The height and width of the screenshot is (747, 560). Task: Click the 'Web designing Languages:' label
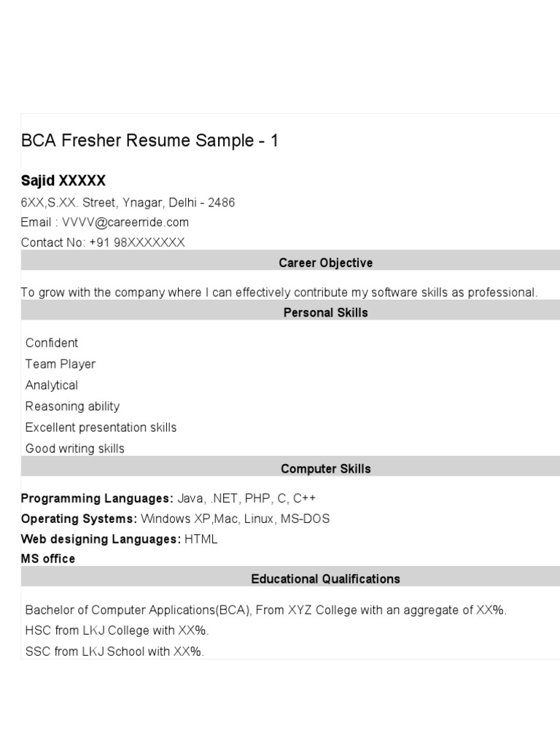pyautogui.click(x=101, y=540)
